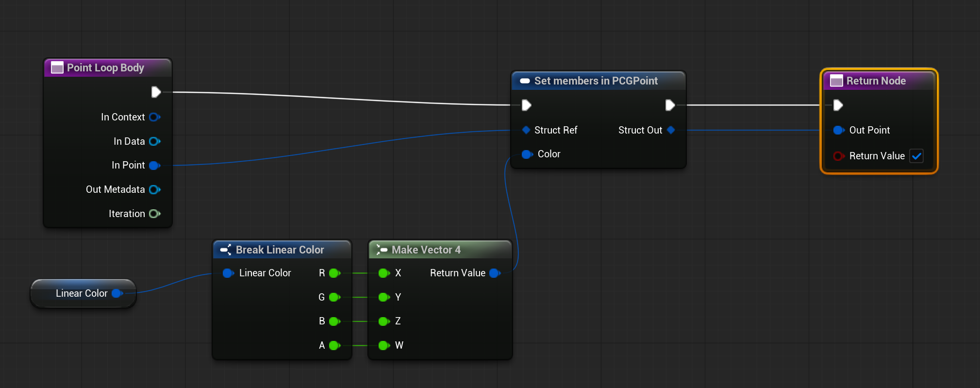Screen dimensions: 980x388
Task: Click the In Data output pin
Action: [x=154, y=141]
